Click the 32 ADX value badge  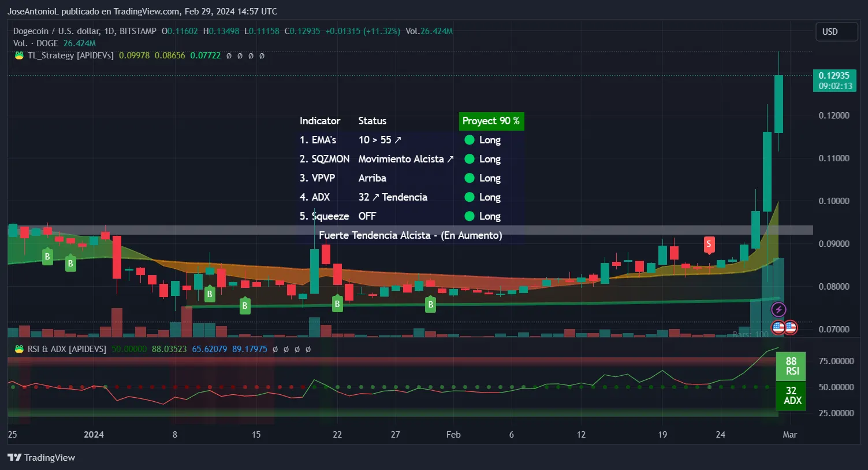[791, 395]
